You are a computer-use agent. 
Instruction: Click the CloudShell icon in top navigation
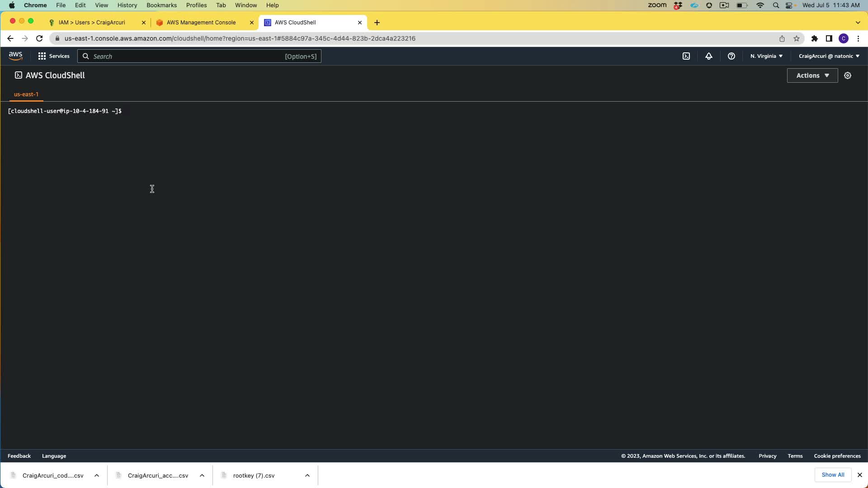pyautogui.click(x=686, y=56)
